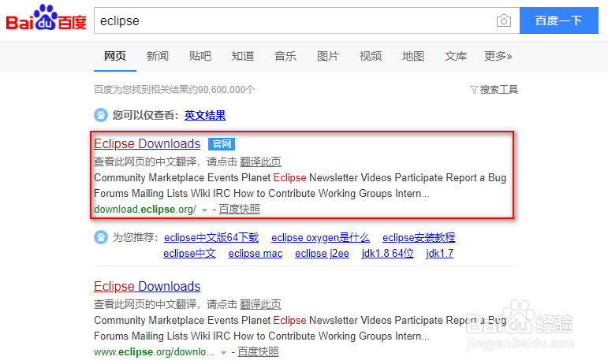
Task: Open camera image search icon
Action: coord(504,20)
